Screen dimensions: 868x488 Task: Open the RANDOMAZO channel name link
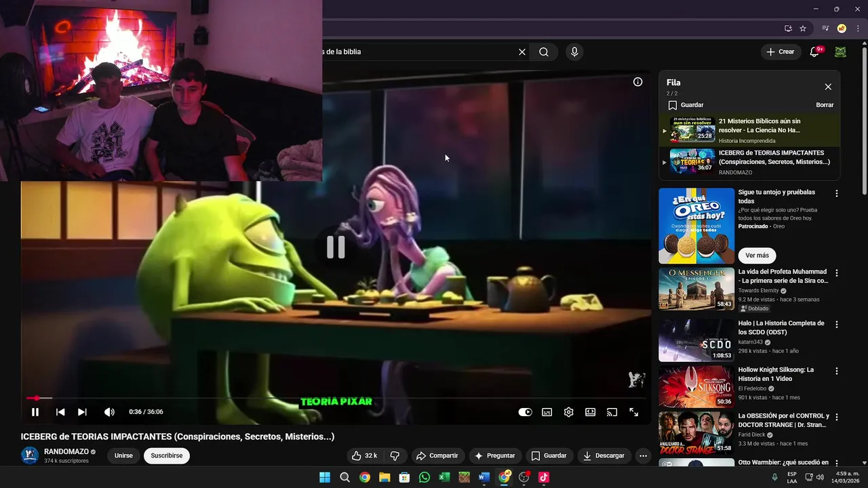tap(66, 451)
